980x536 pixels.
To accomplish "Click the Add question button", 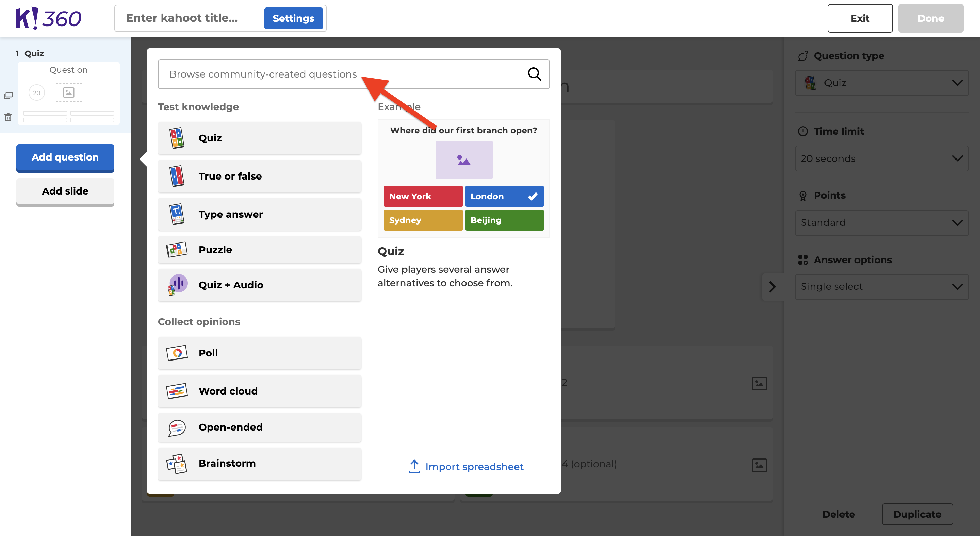I will [x=65, y=157].
